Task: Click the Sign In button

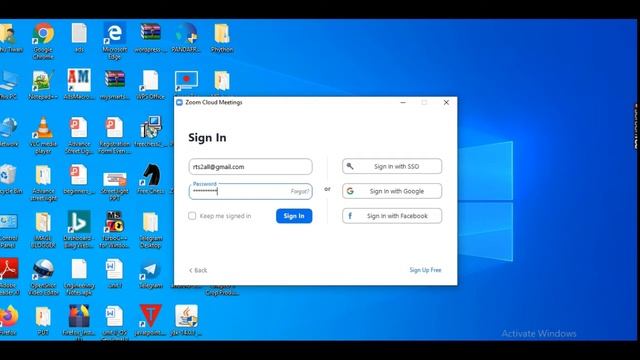Action: click(x=294, y=216)
